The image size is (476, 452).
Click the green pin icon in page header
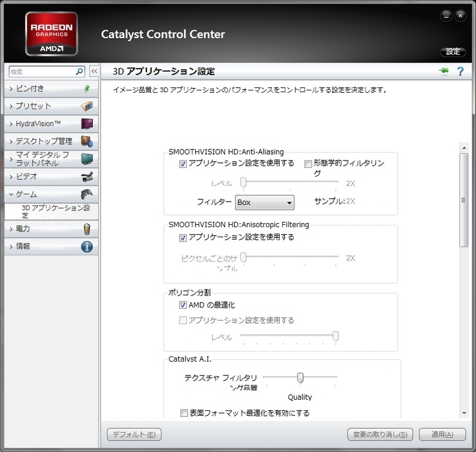444,71
